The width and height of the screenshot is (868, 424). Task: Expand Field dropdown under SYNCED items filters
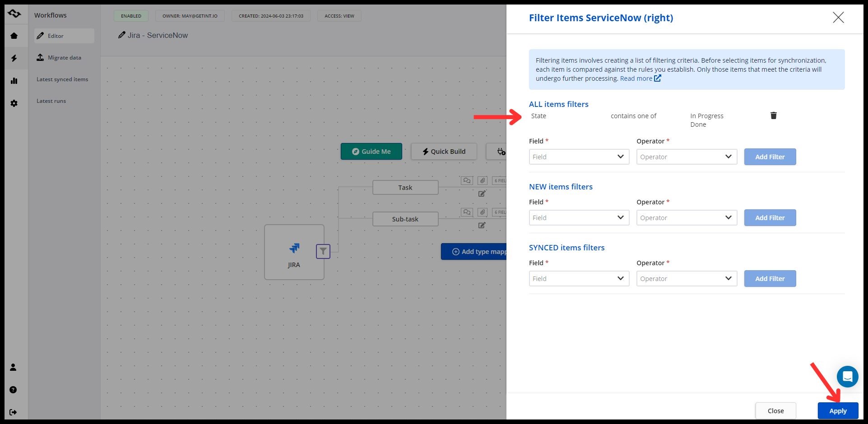579,279
